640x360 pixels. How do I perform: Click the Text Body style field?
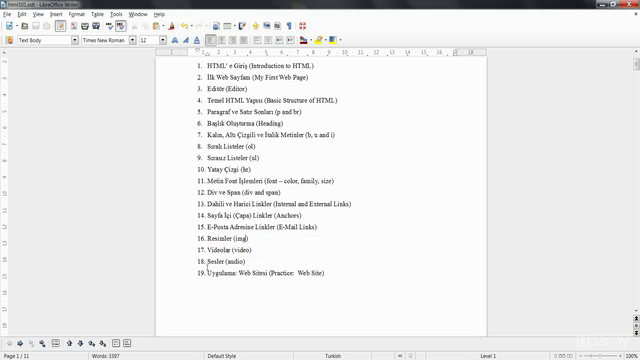44,40
